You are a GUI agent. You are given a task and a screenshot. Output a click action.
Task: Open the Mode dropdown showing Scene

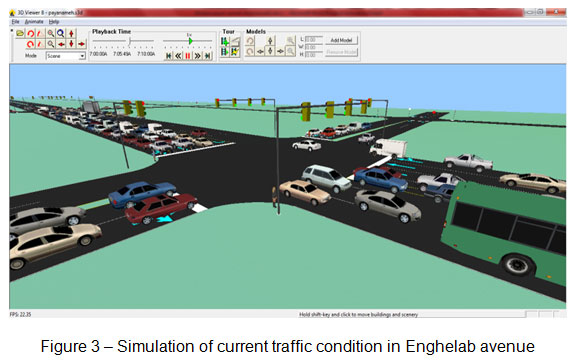pos(66,56)
